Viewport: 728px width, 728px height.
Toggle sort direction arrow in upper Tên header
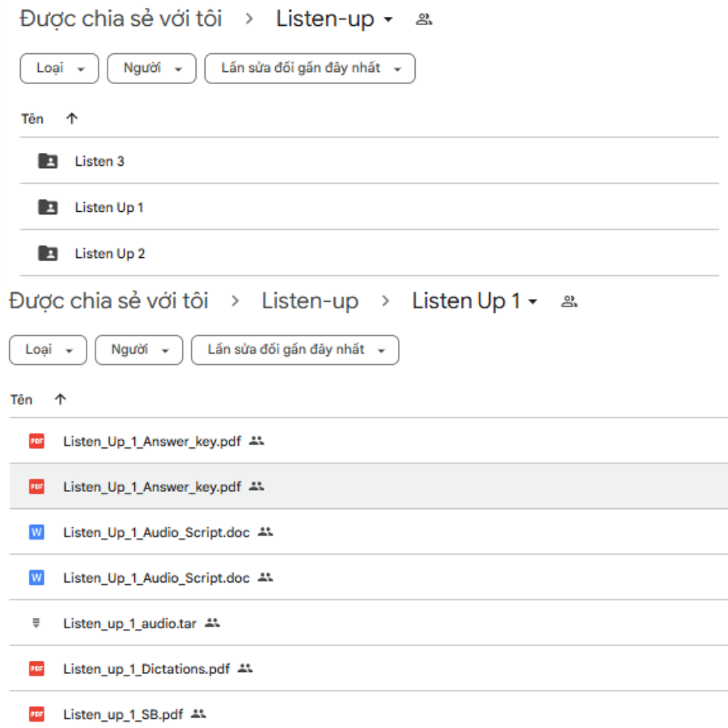point(71,118)
